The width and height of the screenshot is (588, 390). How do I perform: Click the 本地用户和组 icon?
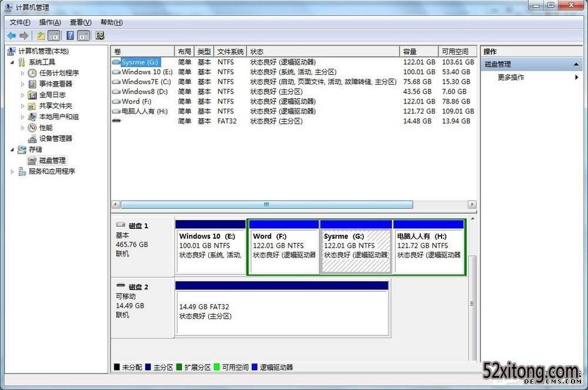coord(32,116)
